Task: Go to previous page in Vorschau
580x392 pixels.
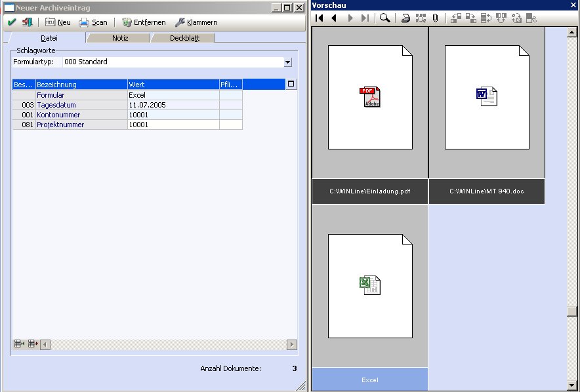Action: pyautogui.click(x=334, y=18)
